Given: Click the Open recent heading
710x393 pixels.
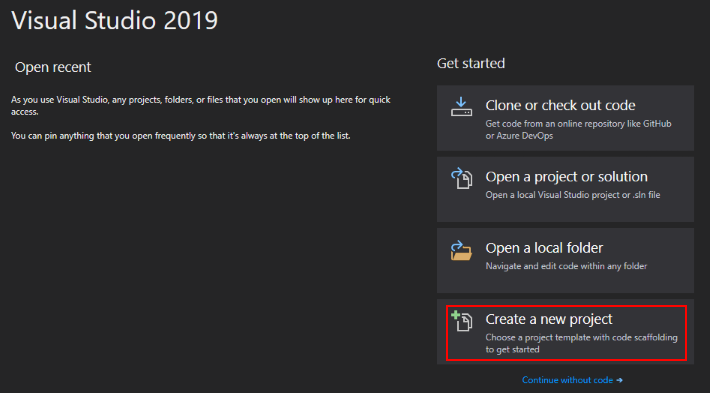Looking at the screenshot, I should tap(53, 67).
